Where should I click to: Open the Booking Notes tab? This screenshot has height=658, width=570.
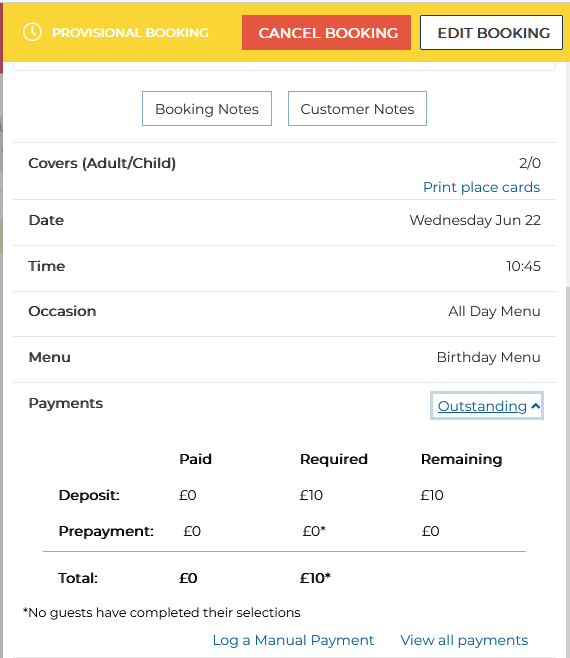point(207,109)
